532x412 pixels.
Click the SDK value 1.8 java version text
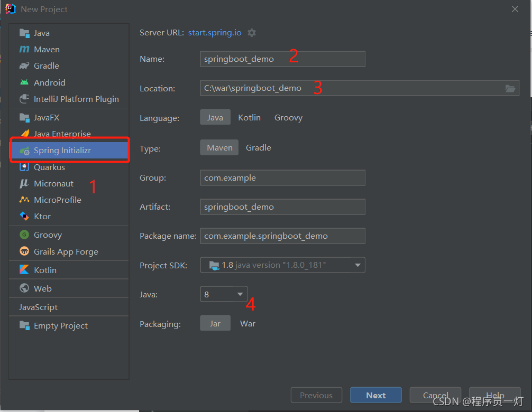click(x=273, y=265)
